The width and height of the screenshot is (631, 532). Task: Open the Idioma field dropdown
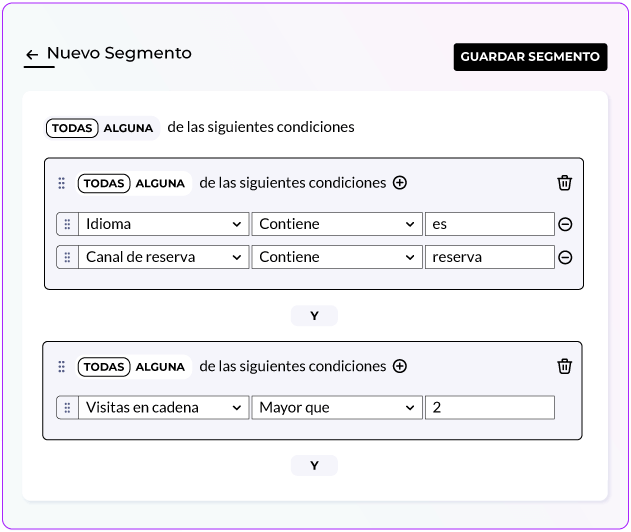coord(163,225)
